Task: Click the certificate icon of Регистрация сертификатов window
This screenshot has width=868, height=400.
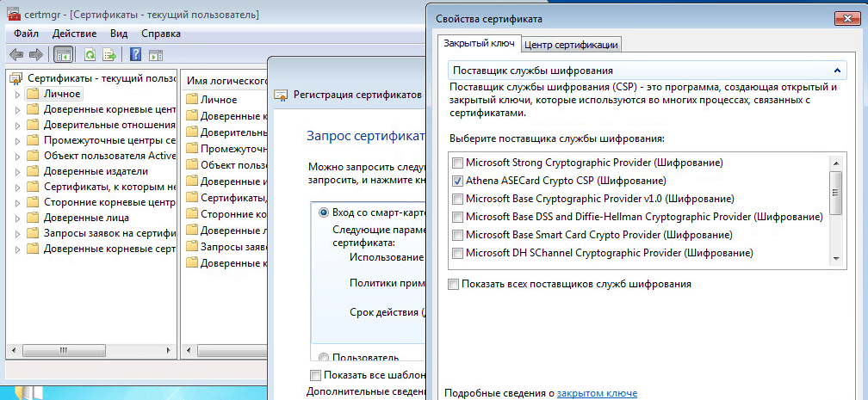Action: pyautogui.click(x=281, y=94)
